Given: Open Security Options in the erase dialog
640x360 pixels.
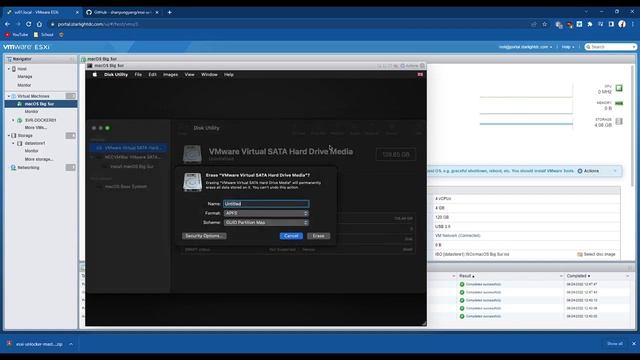Looking at the screenshot, I should pos(204,236).
